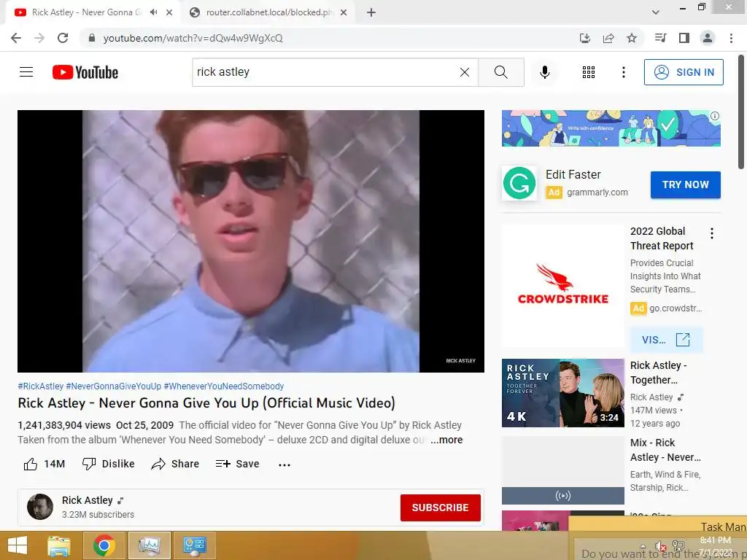This screenshot has height=560, width=747.
Task: Open the CrowdStrike ad thumbnail
Action: (x=563, y=286)
